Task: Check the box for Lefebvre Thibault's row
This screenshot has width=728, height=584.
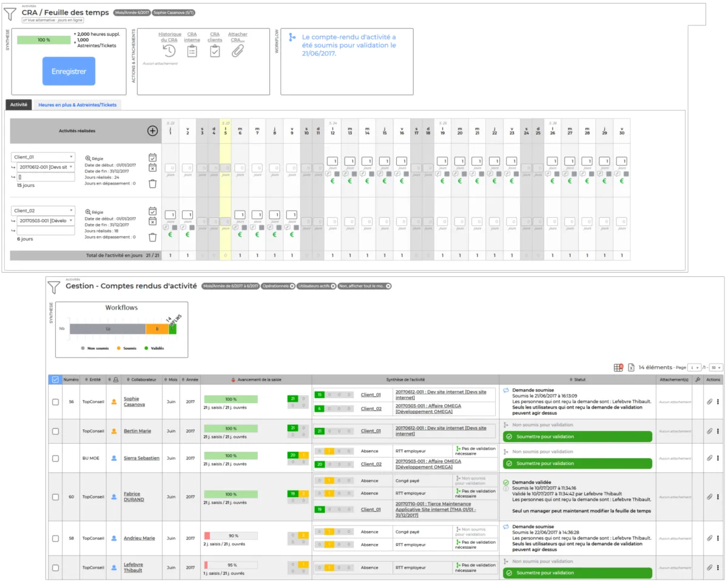Action: pyautogui.click(x=55, y=568)
